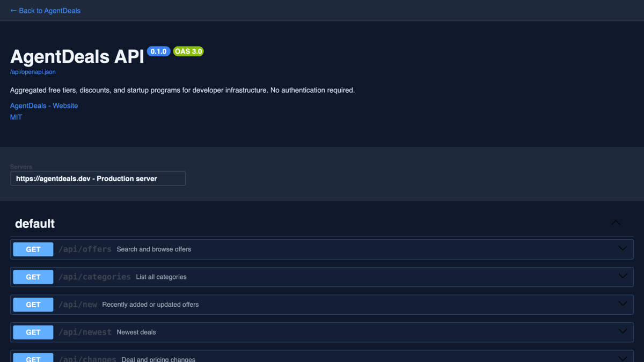Screen dimensions: 644x362
Task: Click 'List all categories' description
Action: click(x=162, y=277)
